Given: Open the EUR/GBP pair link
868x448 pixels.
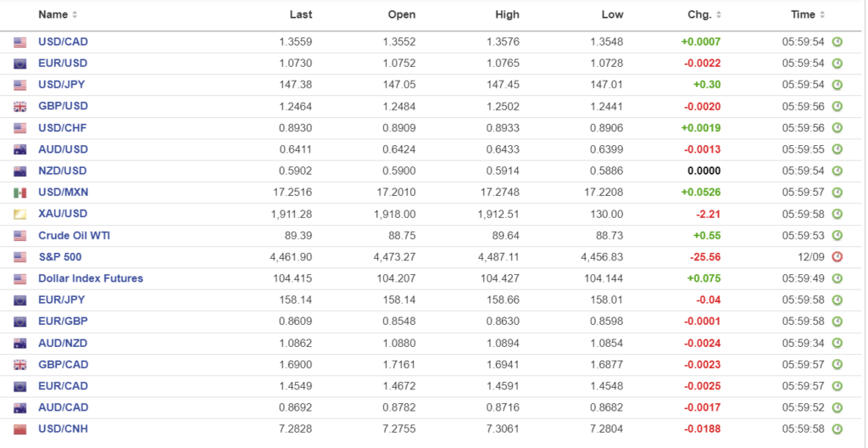Looking at the screenshot, I should tap(63, 322).
